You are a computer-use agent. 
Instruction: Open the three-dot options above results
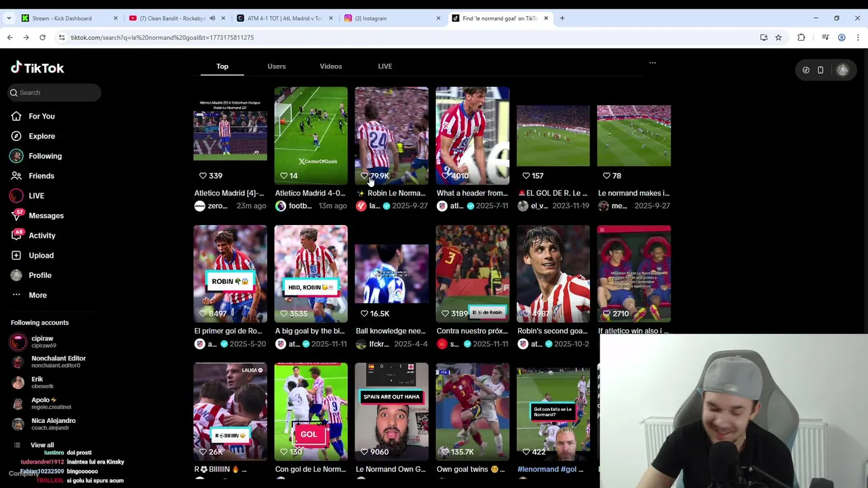point(652,63)
